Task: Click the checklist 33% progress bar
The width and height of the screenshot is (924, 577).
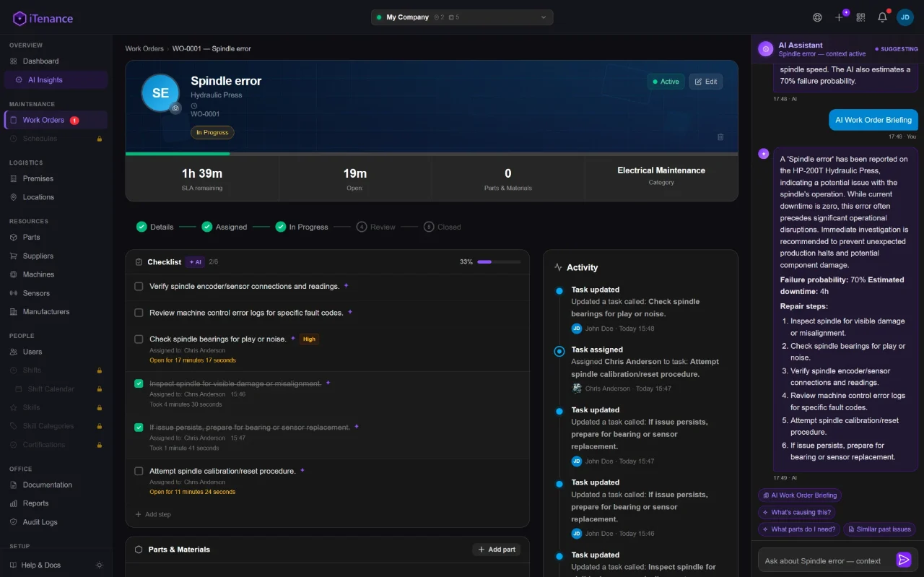Action: pos(499,262)
